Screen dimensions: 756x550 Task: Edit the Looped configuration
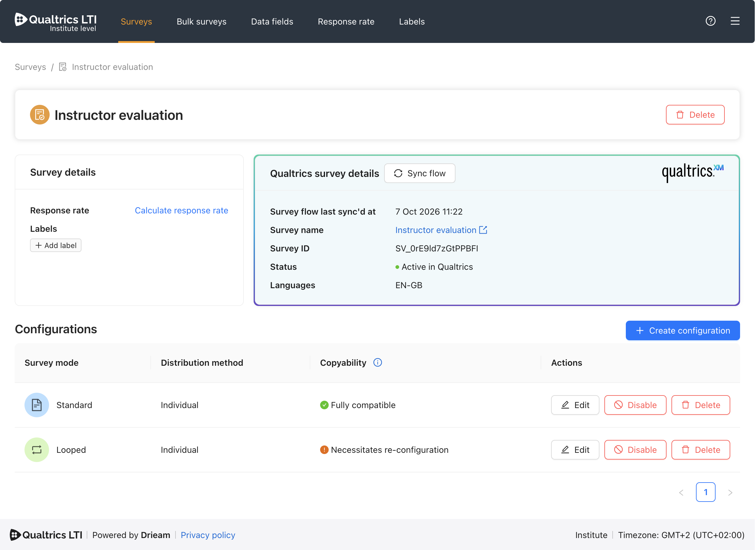coord(575,450)
